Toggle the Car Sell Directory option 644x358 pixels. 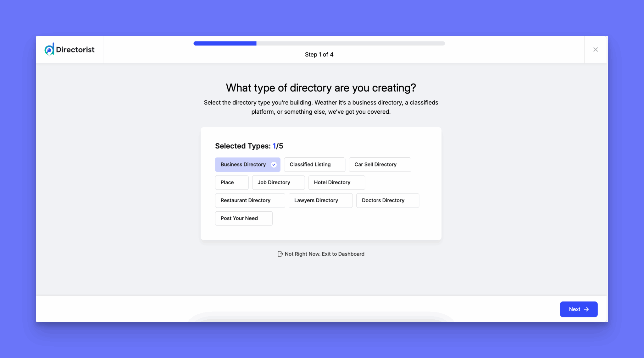point(380,165)
